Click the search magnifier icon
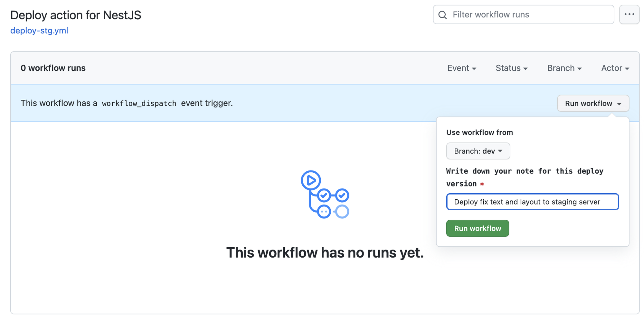The image size is (644, 320). click(x=442, y=15)
